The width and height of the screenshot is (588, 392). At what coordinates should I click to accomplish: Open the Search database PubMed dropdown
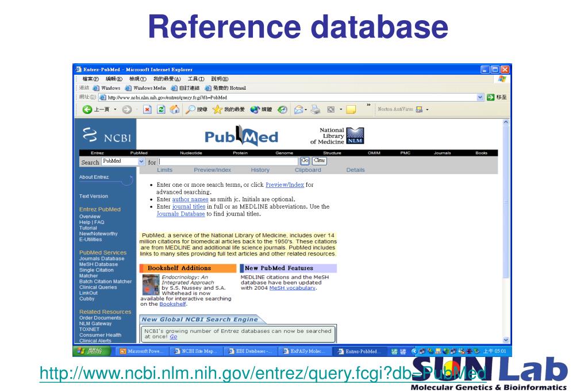pyautogui.click(x=141, y=162)
